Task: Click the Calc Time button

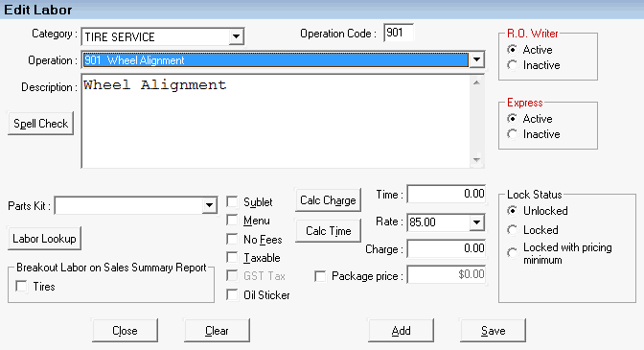Action: [x=328, y=231]
